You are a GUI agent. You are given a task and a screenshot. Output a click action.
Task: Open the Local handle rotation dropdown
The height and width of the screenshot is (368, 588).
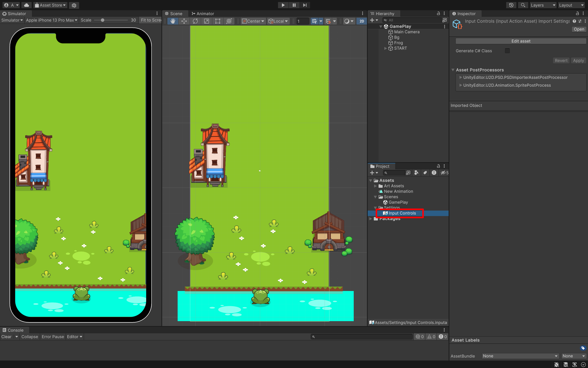279,21
